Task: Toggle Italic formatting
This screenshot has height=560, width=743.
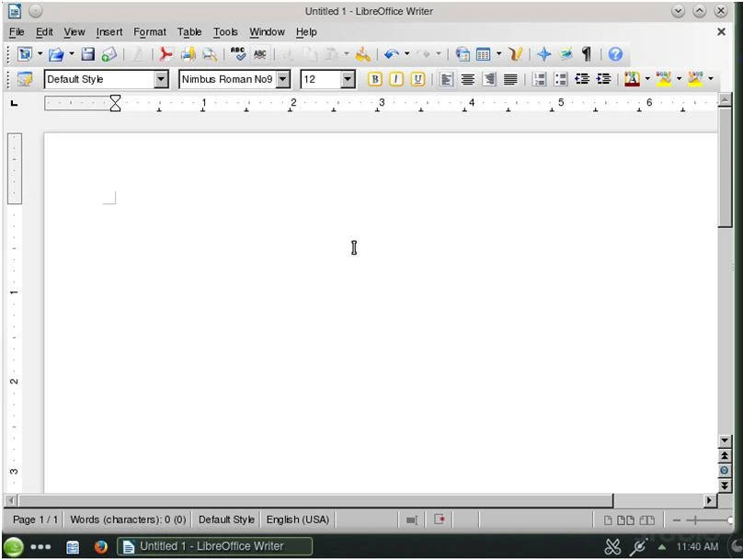Action: [396, 79]
